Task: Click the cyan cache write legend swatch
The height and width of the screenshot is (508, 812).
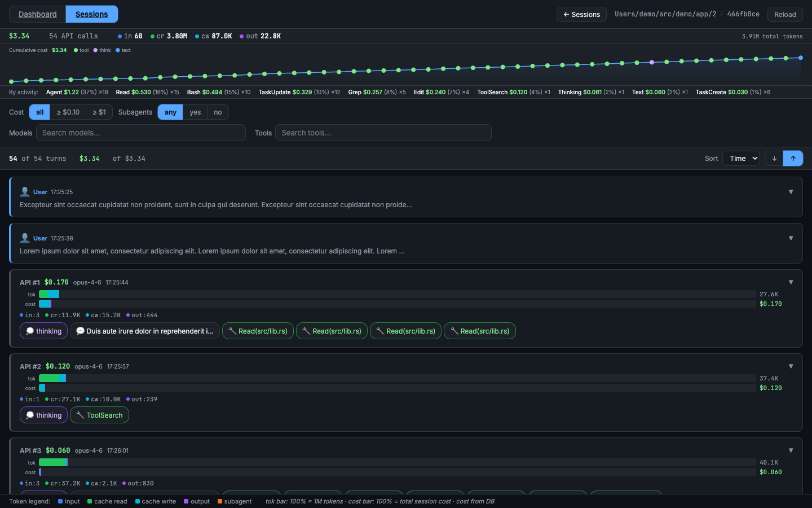Action: click(x=138, y=501)
